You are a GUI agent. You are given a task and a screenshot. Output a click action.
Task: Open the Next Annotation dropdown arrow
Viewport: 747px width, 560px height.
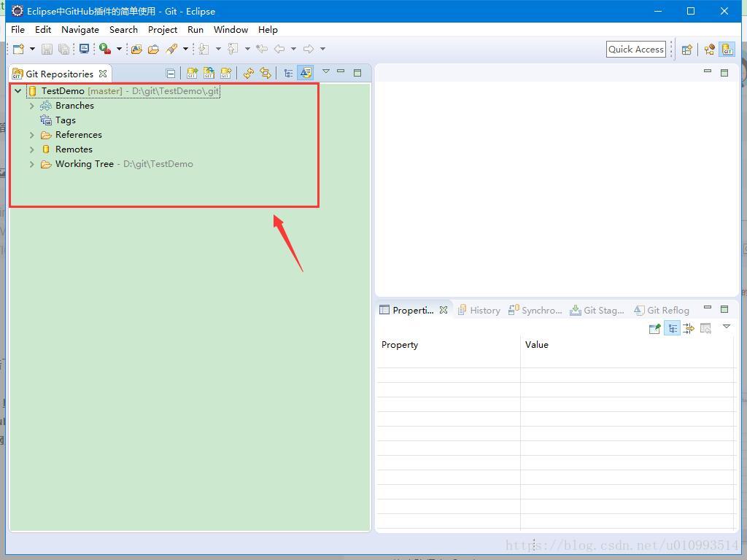pos(218,49)
